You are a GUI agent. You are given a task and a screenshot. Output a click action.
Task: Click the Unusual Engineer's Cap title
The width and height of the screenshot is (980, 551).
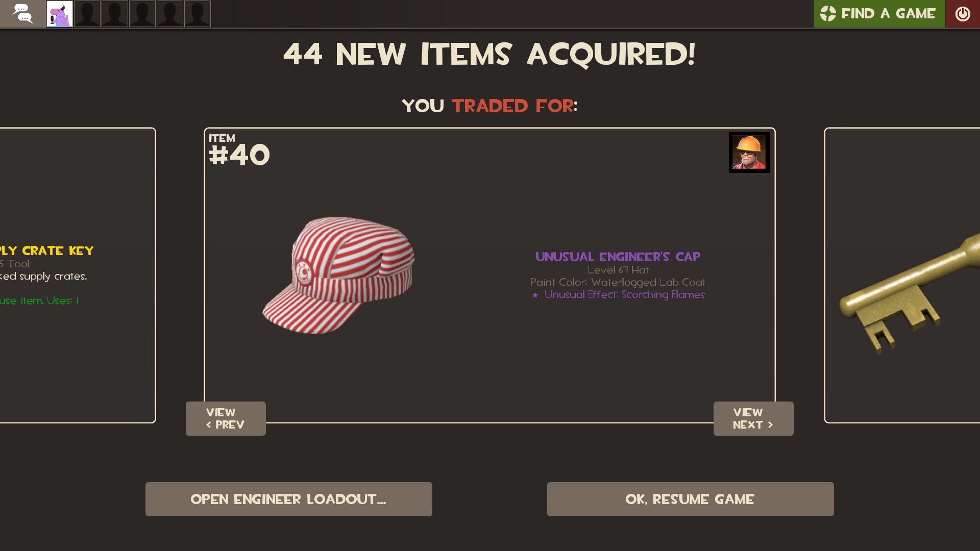[x=618, y=257]
